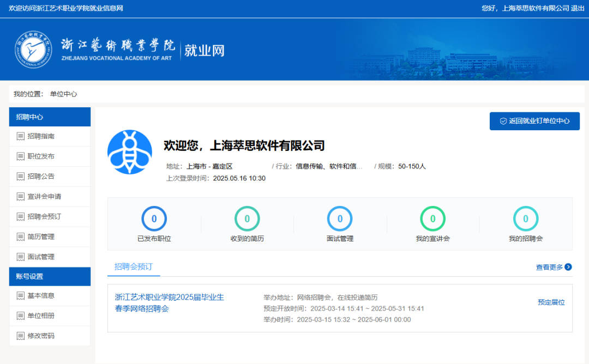Switch to the 招聘会预订 tab

(x=133, y=267)
